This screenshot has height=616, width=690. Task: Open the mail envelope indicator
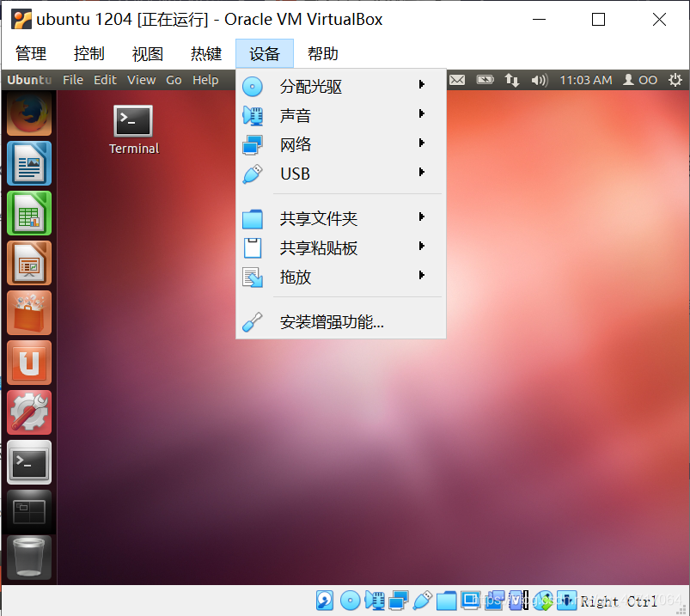(x=457, y=80)
